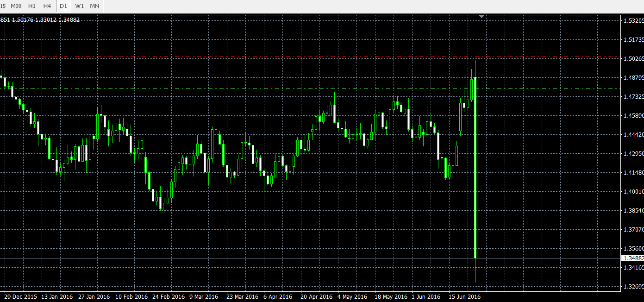Select the W1 weekly timeframe button
The width and height of the screenshot is (644, 302).
(80, 6)
